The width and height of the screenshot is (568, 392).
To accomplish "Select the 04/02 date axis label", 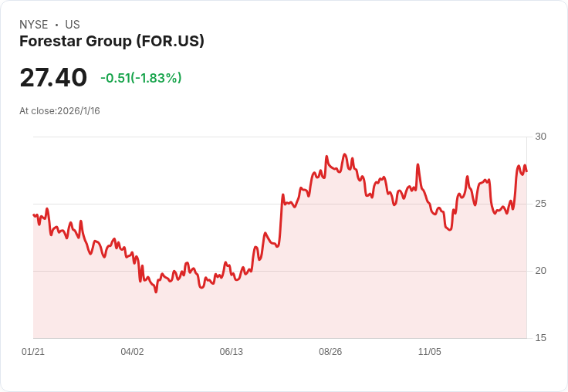I will (x=132, y=352).
